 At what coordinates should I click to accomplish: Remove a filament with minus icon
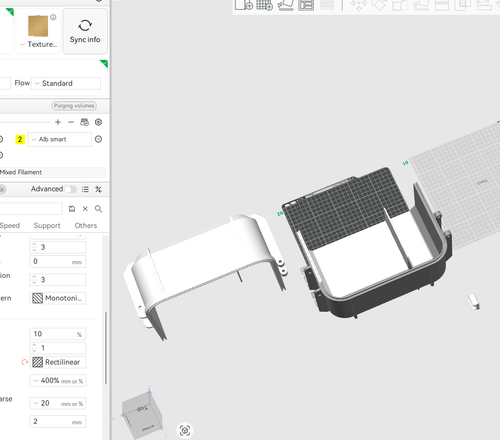coord(71,122)
